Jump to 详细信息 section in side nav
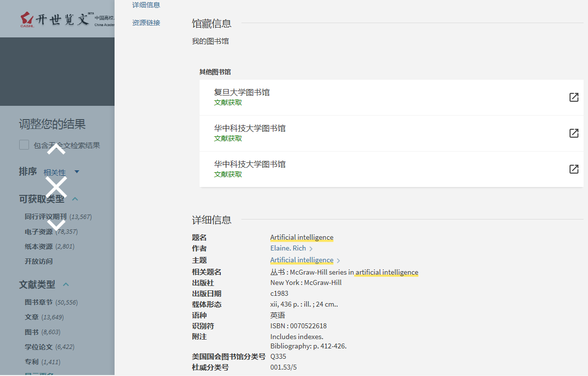Image resolution: width=588 pixels, height=376 pixels. point(146,5)
